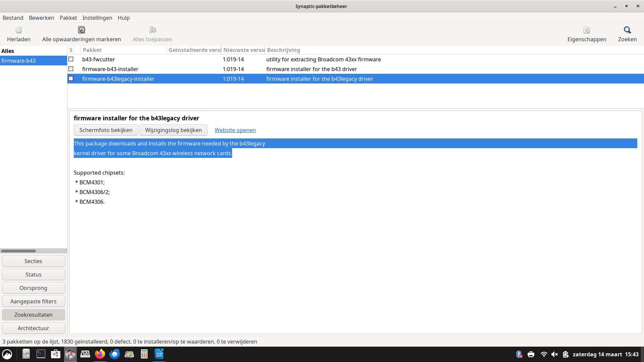Click the muted volume tray icon

point(554,354)
